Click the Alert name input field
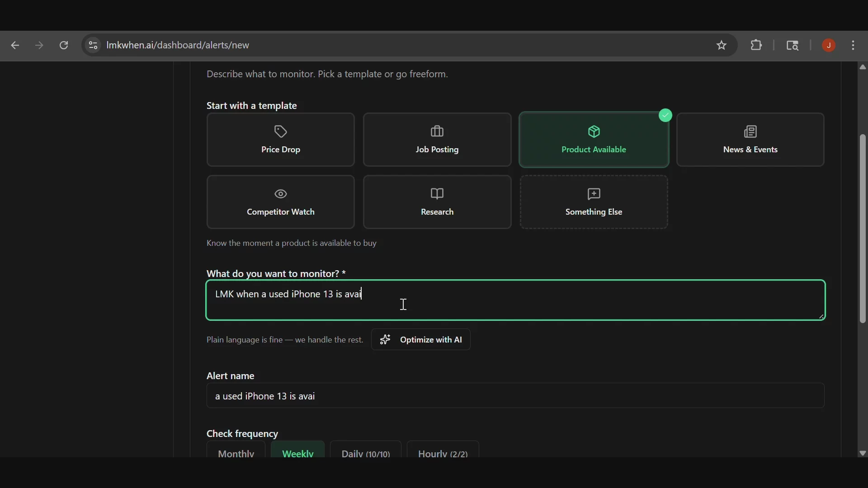The image size is (868, 488). tap(515, 396)
